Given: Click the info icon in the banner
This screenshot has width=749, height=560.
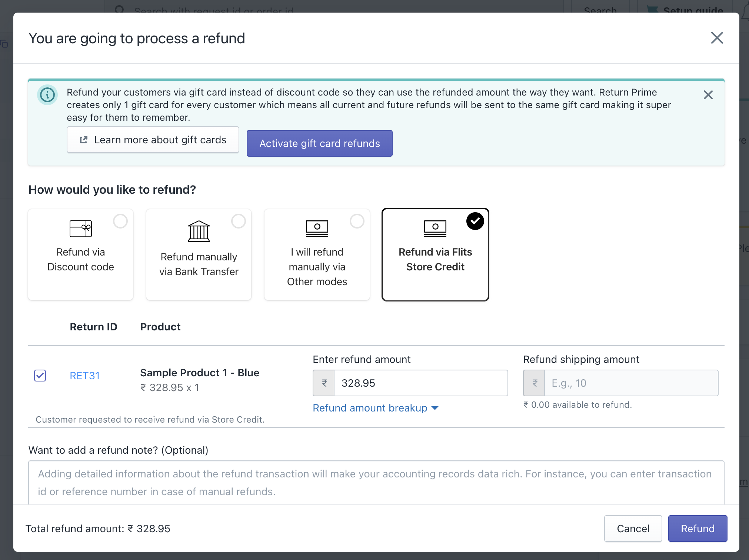Looking at the screenshot, I should point(47,95).
